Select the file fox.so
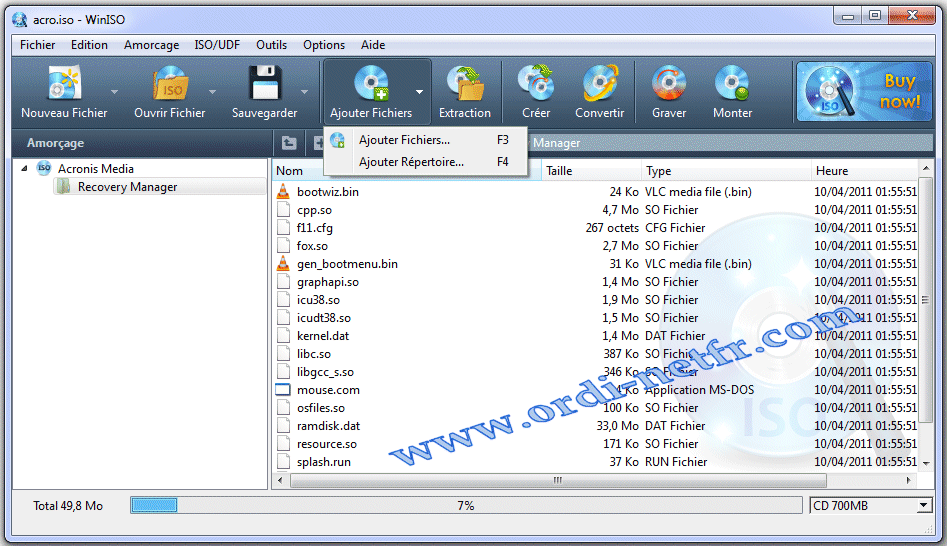 pyautogui.click(x=312, y=246)
